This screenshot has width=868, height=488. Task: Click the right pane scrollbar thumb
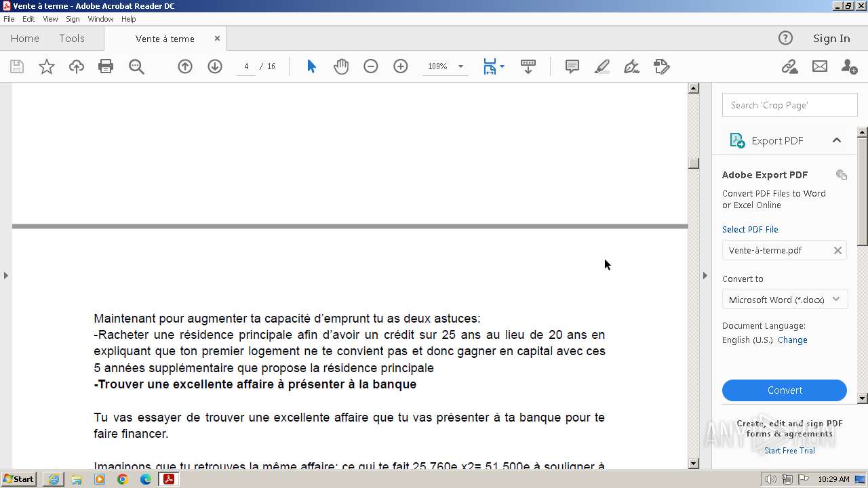863,192
